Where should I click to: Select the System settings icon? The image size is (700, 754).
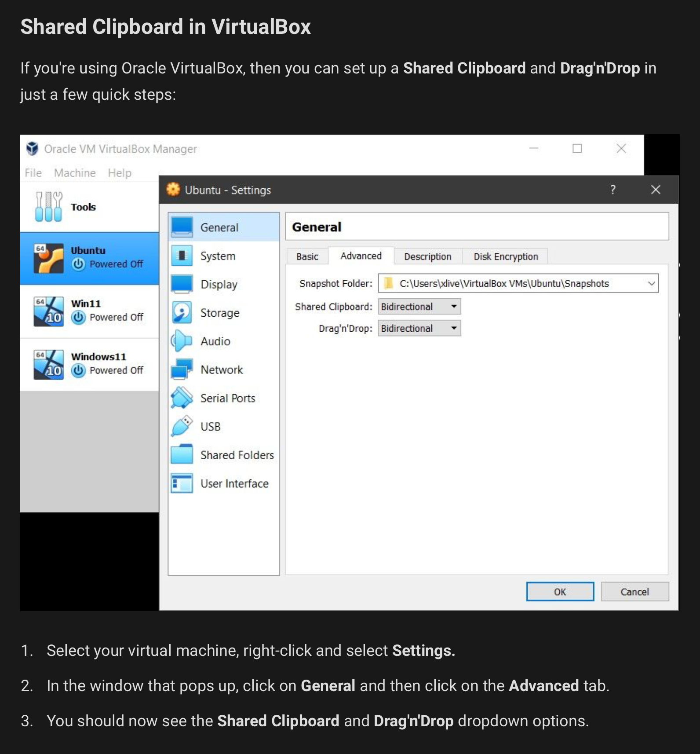tap(182, 256)
